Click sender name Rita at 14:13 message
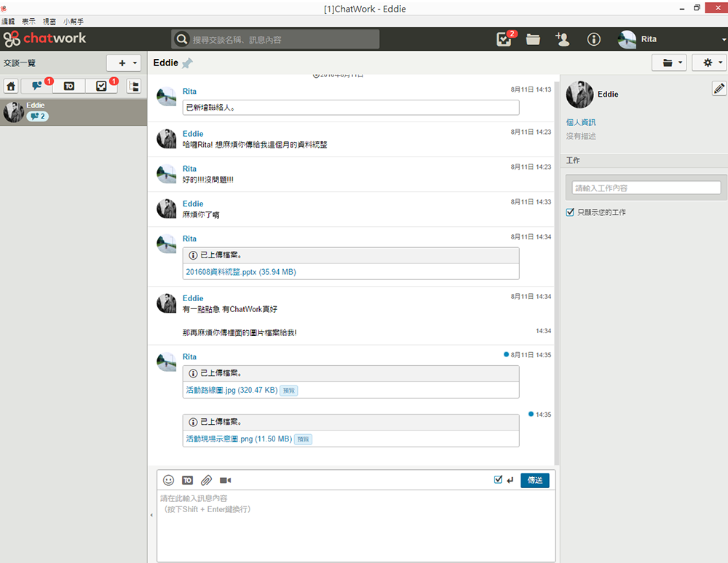Image resolution: width=728 pixels, height=563 pixels. coord(189,92)
